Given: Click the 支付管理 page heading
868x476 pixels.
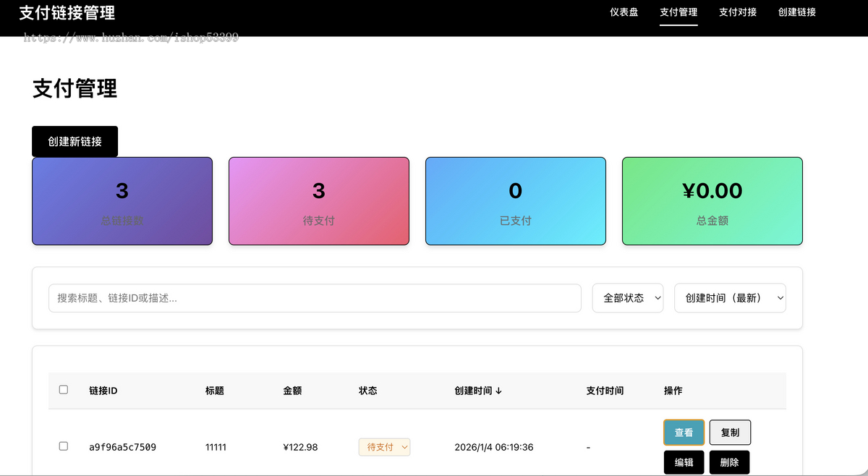Looking at the screenshot, I should (75, 89).
